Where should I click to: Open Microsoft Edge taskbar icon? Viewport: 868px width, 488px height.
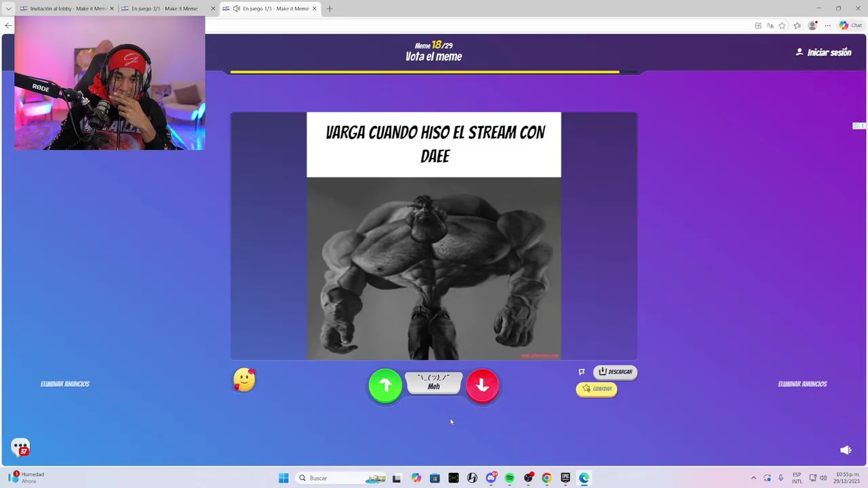[x=584, y=478]
